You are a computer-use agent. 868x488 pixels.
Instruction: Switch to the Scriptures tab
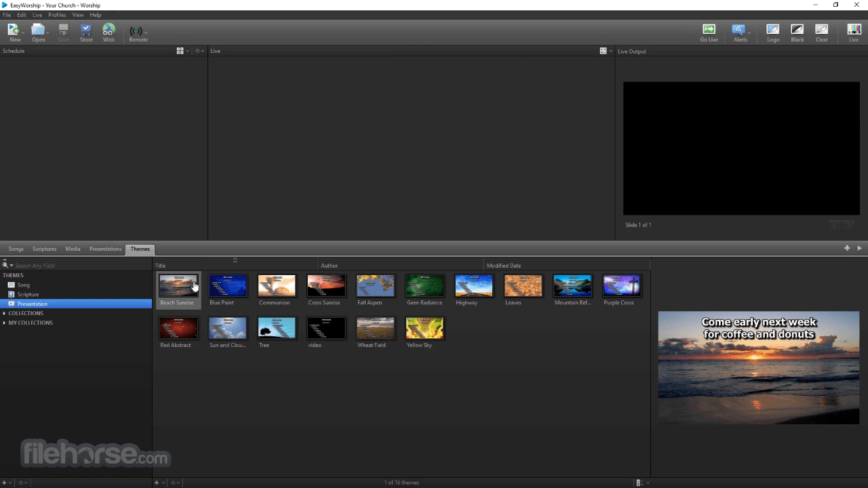pyautogui.click(x=45, y=249)
